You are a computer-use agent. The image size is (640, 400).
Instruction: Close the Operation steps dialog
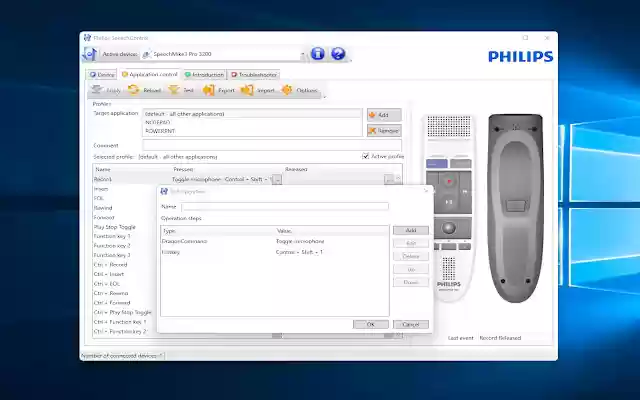(x=426, y=191)
